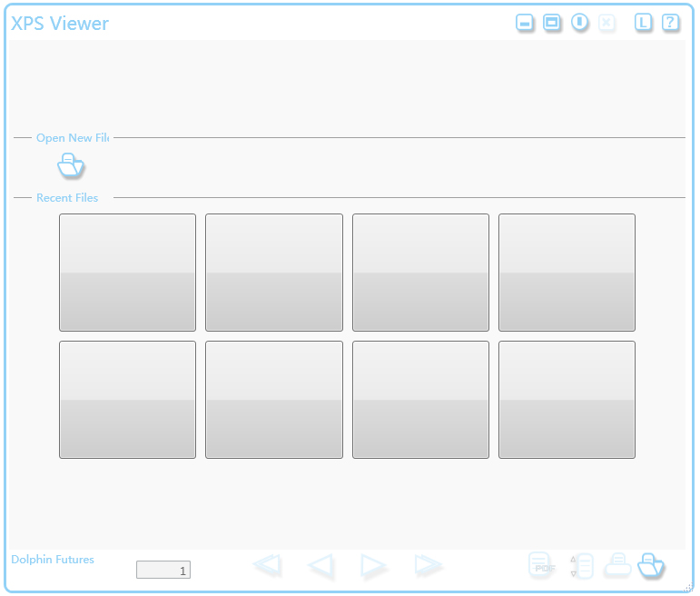Select third recent file thumbnail in bottom row
The width and height of the screenshot is (700, 596).
[x=420, y=400]
